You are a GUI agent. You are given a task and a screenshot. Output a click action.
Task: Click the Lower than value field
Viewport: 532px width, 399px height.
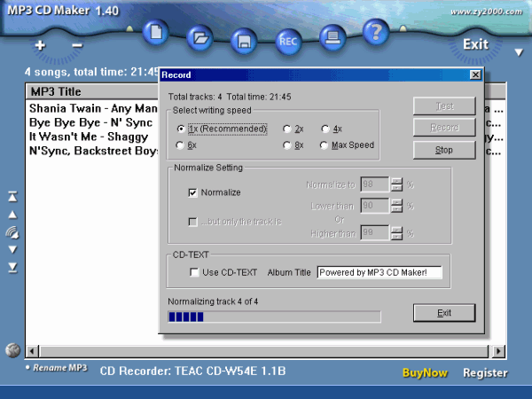click(x=374, y=206)
